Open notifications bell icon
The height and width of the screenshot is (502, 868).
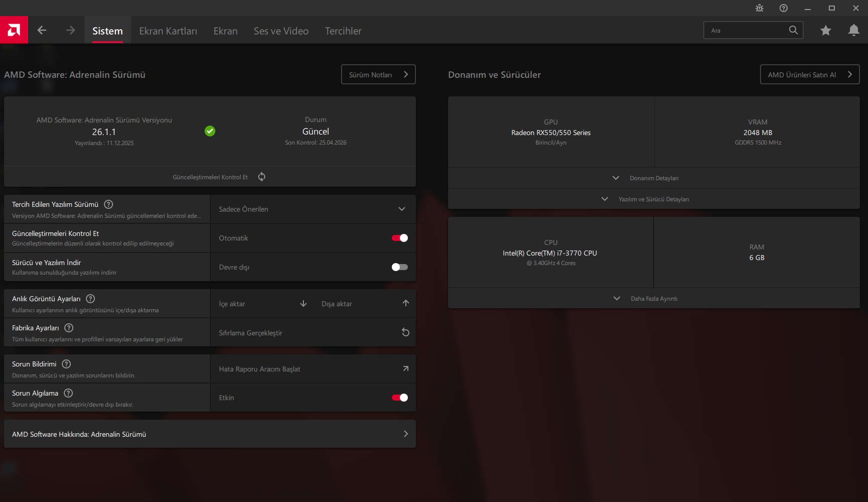pos(854,30)
